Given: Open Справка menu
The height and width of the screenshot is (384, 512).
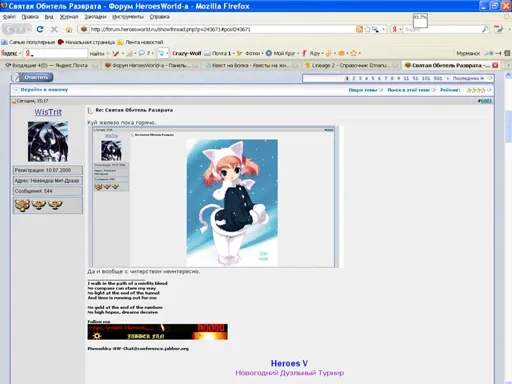Looking at the screenshot, I should coord(159,17).
